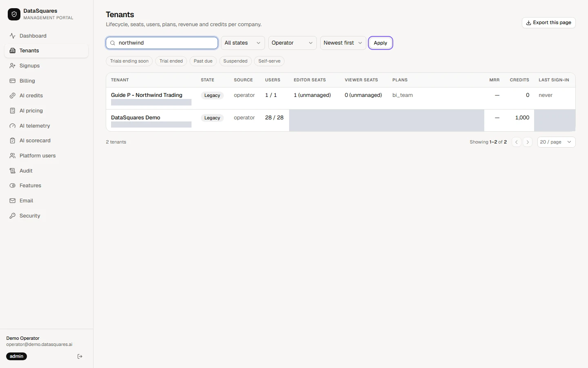Click the 28 / 28 users cell
588x368 pixels.
[274, 118]
